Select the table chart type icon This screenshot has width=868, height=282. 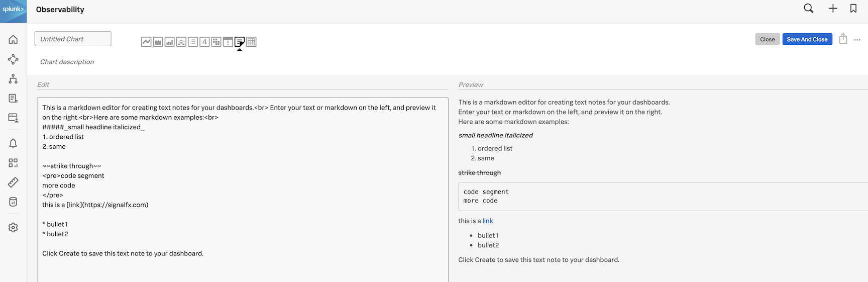pyautogui.click(x=252, y=42)
